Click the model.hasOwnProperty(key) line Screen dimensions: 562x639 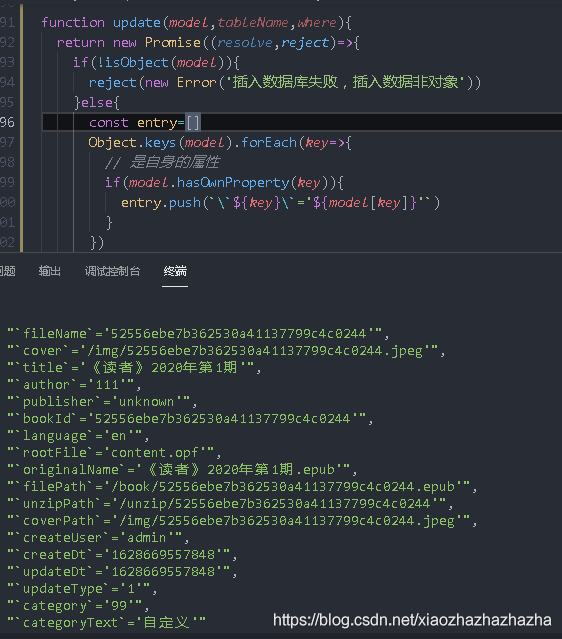click(x=224, y=182)
